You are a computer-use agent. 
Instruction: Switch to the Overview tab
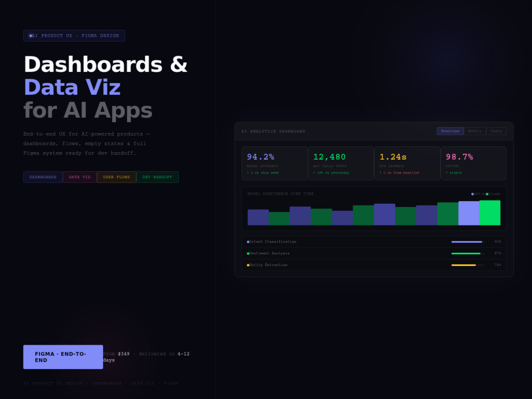[450, 131]
